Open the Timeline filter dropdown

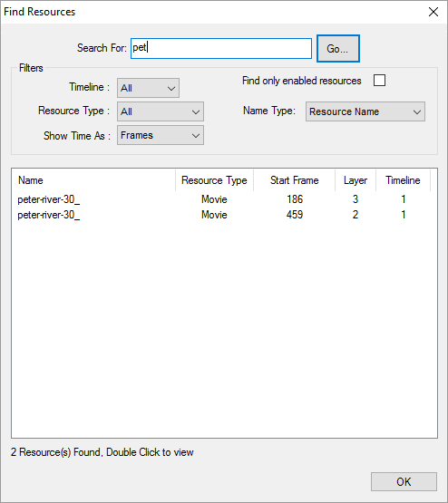pyautogui.click(x=148, y=88)
